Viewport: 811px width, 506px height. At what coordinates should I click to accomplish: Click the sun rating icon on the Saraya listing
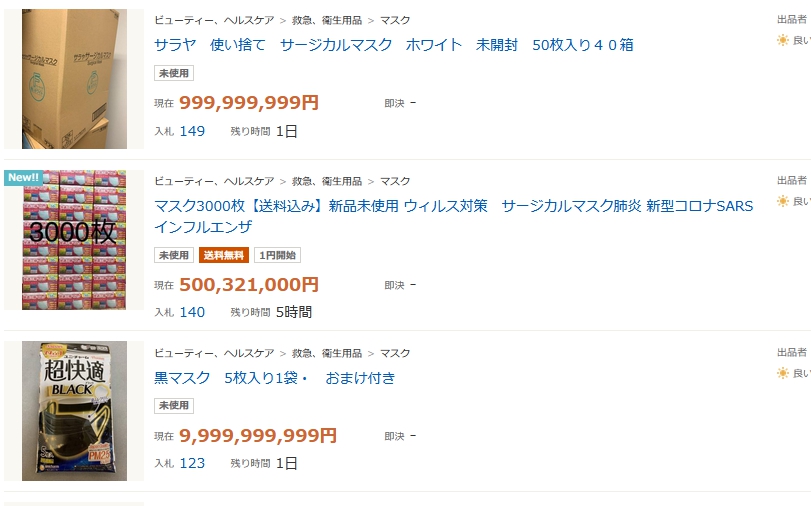pyautogui.click(x=783, y=40)
